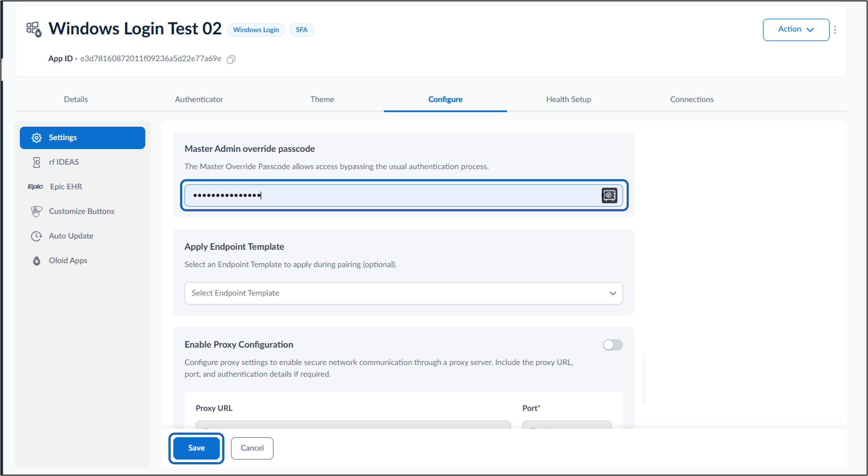The width and height of the screenshot is (868, 476).
Task: Enable the Proxy Configuration toggle
Action: [x=613, y=345]
